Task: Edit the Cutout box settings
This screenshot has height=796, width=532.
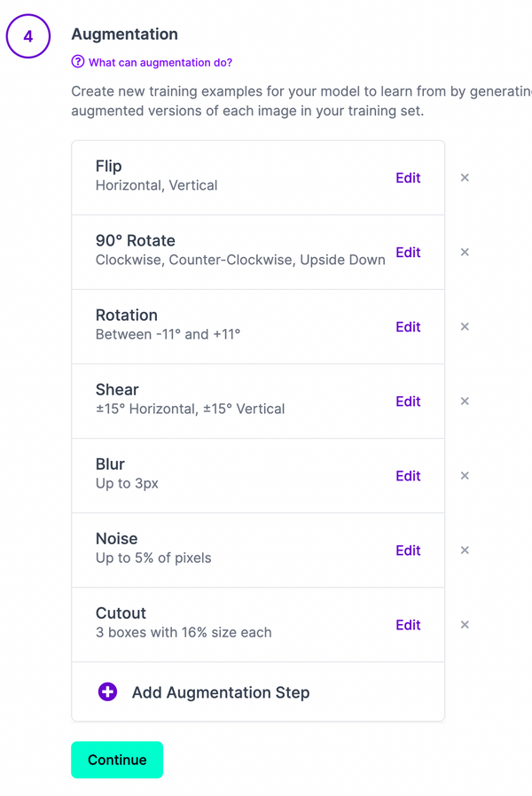Action: pyautogui.click(x=408, y=624)
